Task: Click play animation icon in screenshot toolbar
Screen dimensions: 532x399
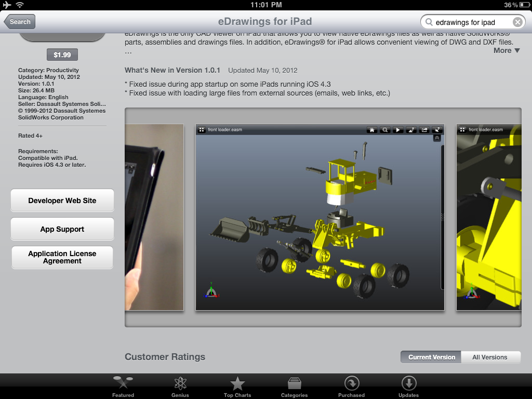Action: pos(398,129)
